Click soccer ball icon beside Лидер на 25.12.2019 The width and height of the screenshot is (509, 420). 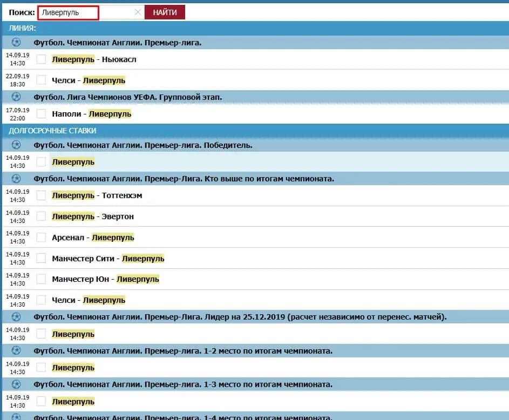tap(16, 316)
